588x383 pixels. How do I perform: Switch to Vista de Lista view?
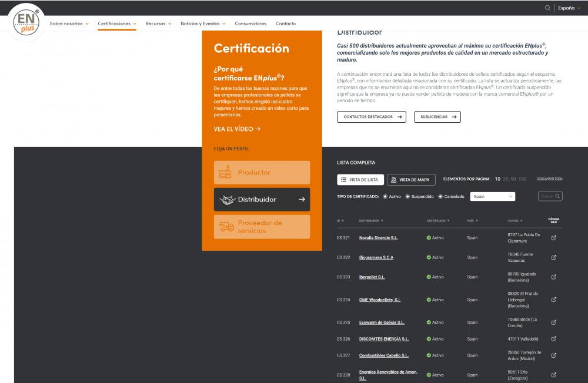360,180
